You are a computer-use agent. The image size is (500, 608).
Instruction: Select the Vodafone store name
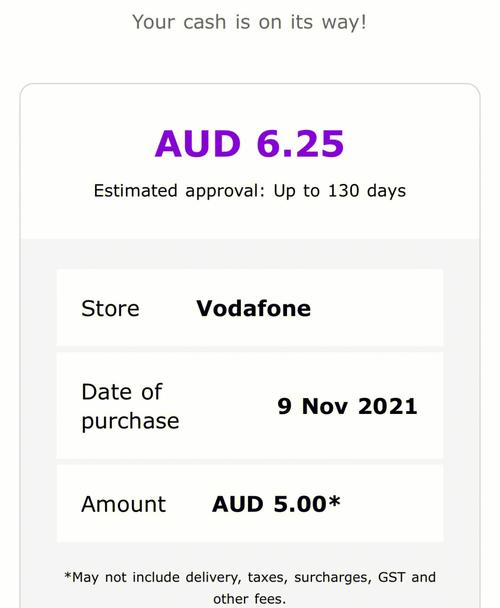253,309
